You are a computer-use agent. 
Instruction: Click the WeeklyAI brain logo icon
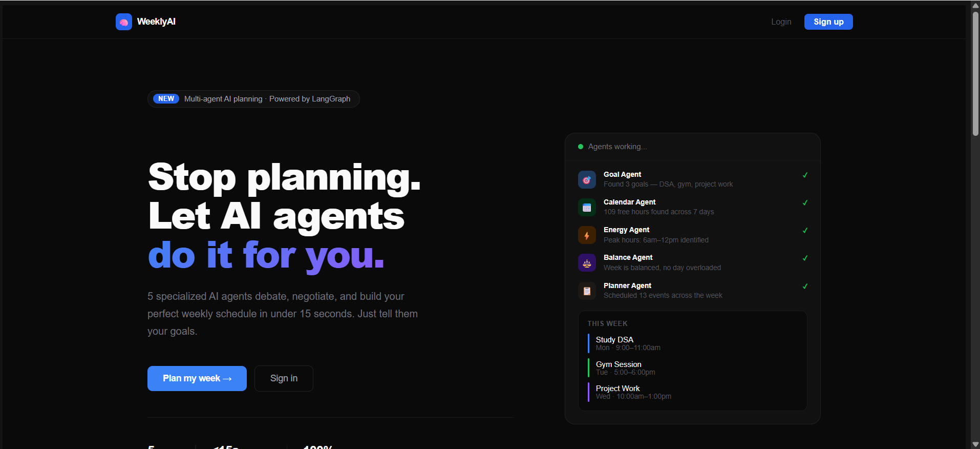pyautogui.click(x=124, y=22)
